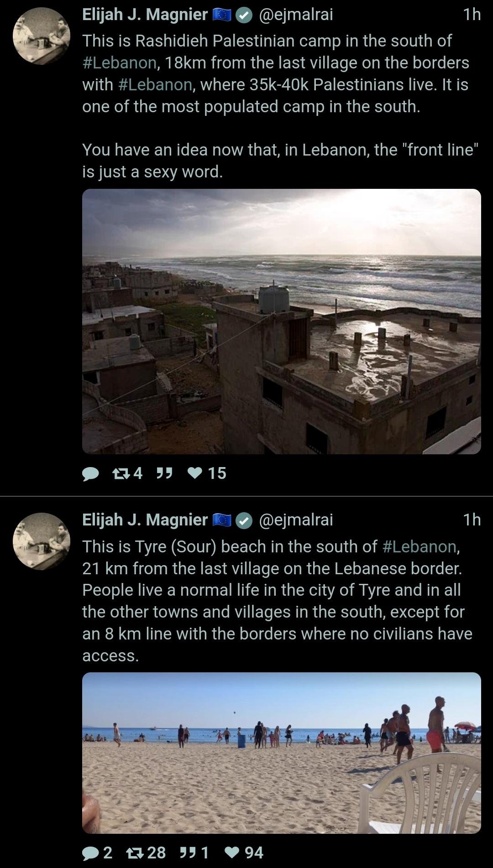Open the Tyre beach photo
The width and height of the screenshot is (493, 868).
[282, 753]
